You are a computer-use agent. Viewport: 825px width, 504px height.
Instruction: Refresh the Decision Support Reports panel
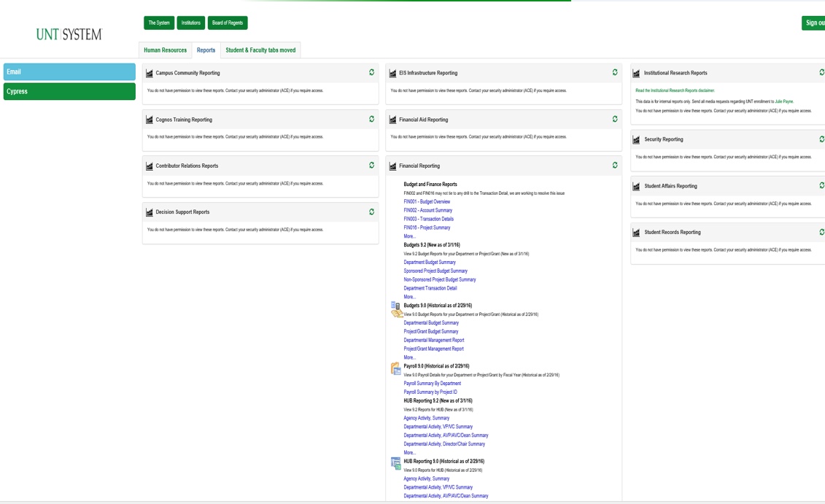(371, 212)
